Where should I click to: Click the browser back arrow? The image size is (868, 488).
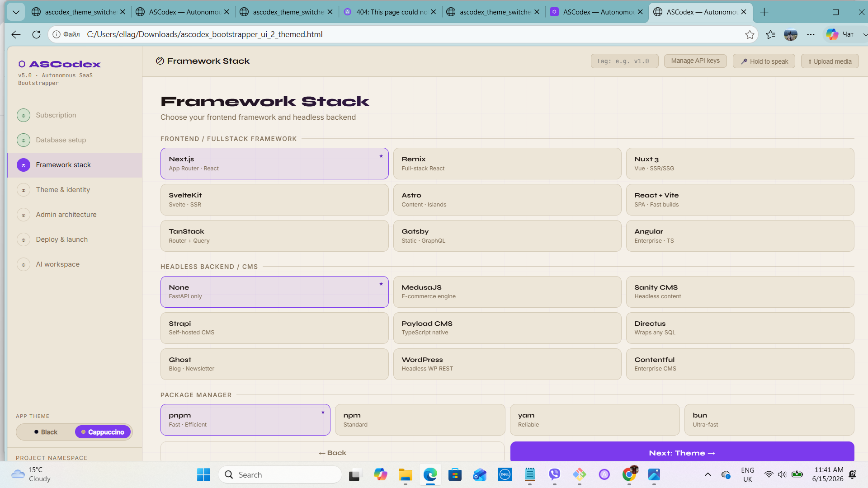(x=16, y=34)
